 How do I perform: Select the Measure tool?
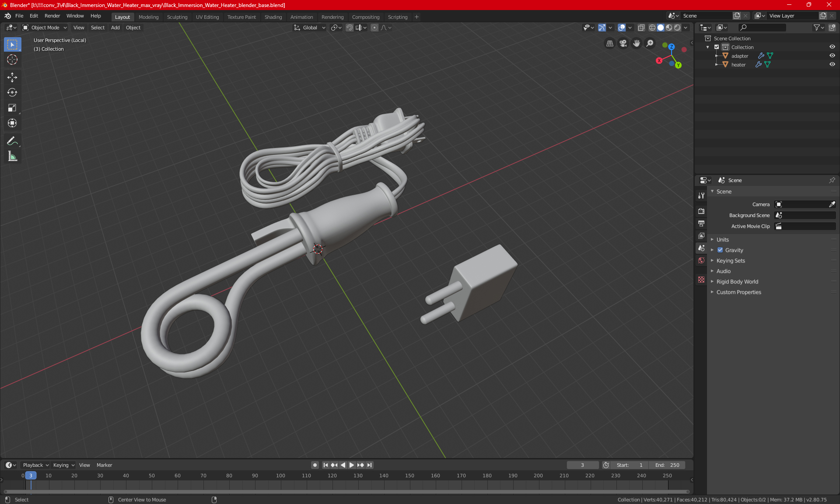[x=12, y=156]
